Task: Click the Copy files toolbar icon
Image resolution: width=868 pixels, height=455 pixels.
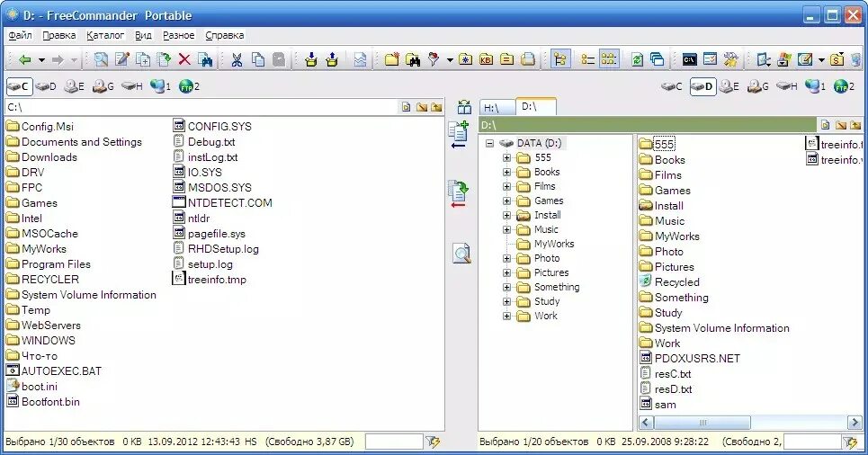Action: (143, 59)
